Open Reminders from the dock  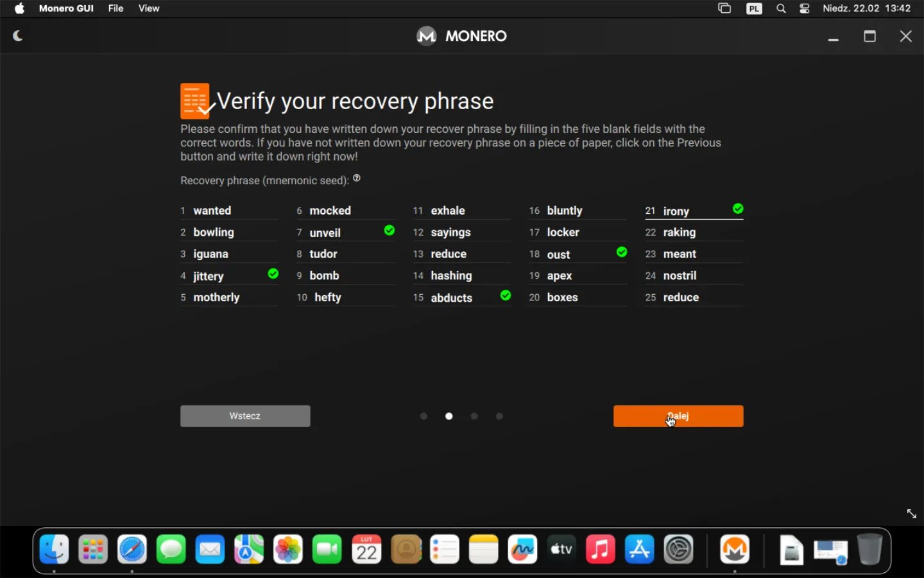[445, 550]
